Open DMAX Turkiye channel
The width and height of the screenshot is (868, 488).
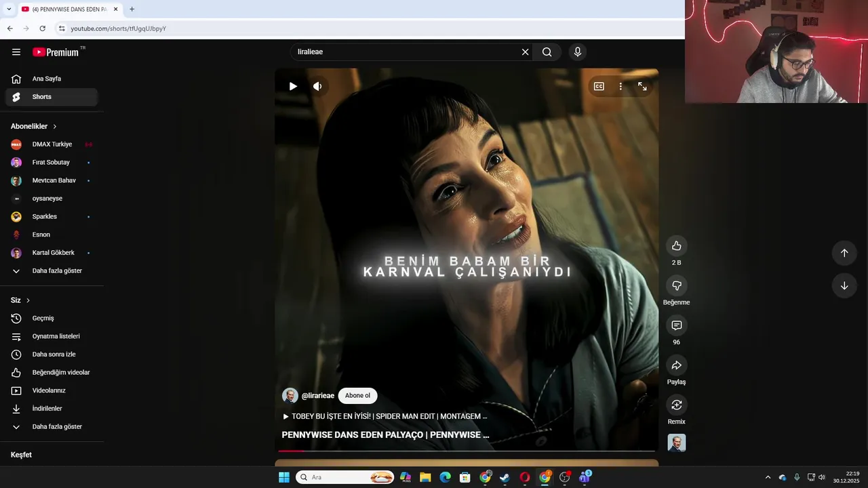tap(52, 144)
